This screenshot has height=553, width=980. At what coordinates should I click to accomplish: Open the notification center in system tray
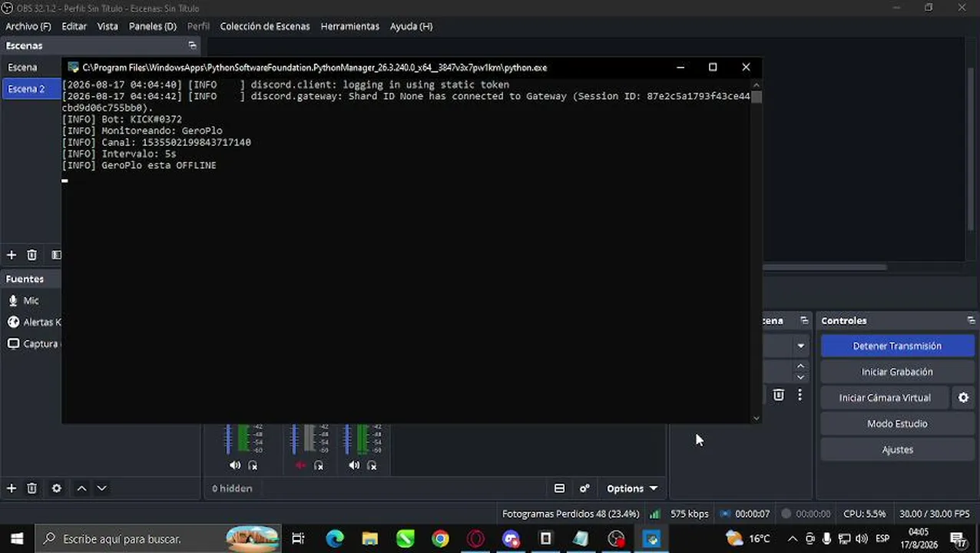tap(958, 539)
